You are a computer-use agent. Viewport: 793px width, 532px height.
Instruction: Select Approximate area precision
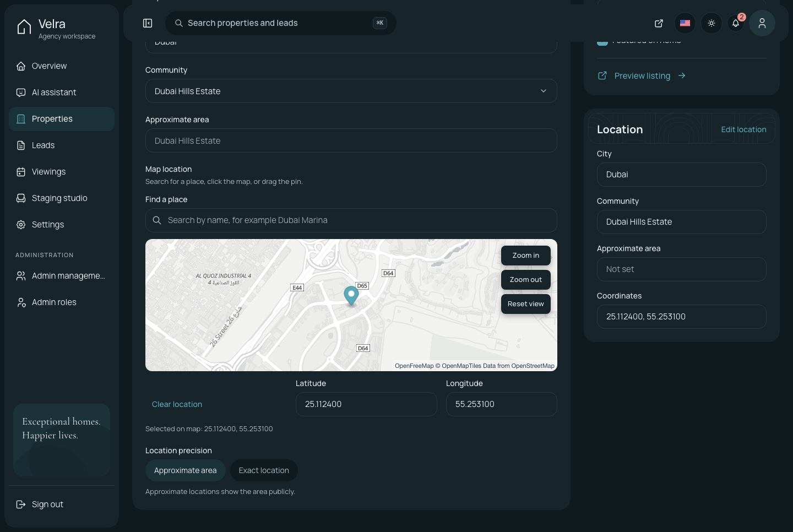pos(186,470)
